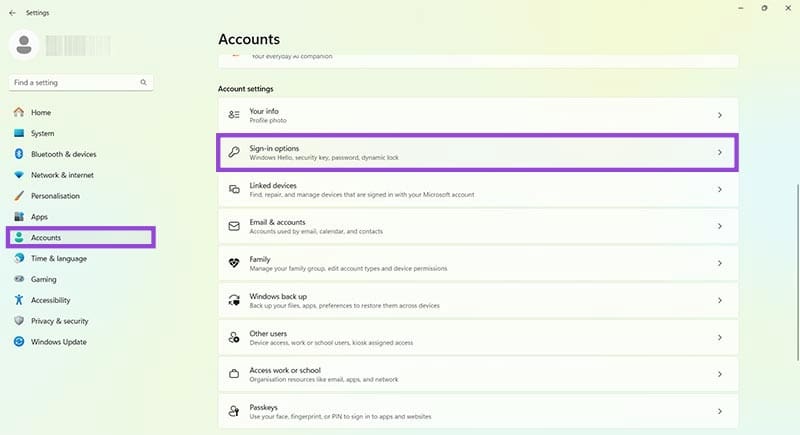Viewport: 800px width, 435px height.
Task: Open Email & accounts settings
Action: (277, 226)
